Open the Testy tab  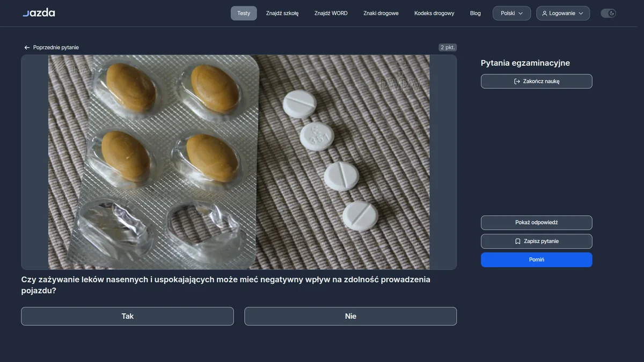click(x=244, y=13)
